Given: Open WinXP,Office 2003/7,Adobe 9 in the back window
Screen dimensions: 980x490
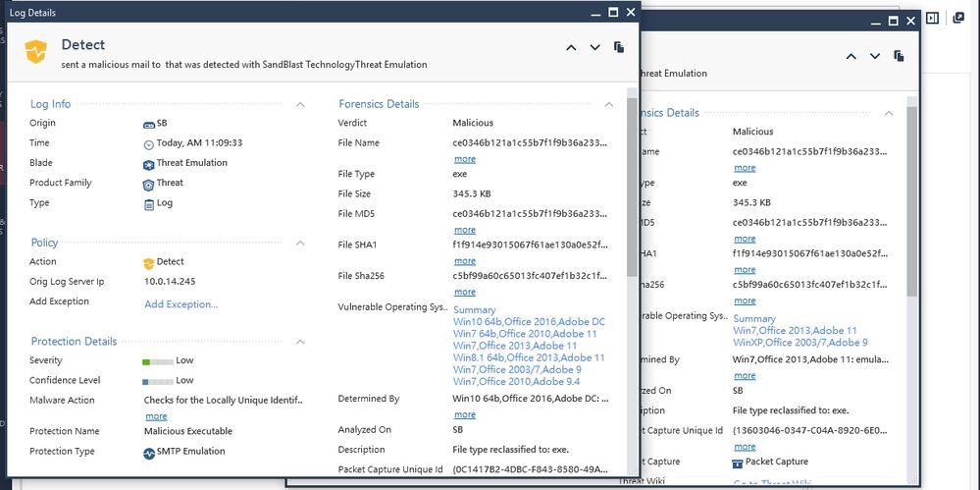Looking at the screenshot, I should pos(800,343).
